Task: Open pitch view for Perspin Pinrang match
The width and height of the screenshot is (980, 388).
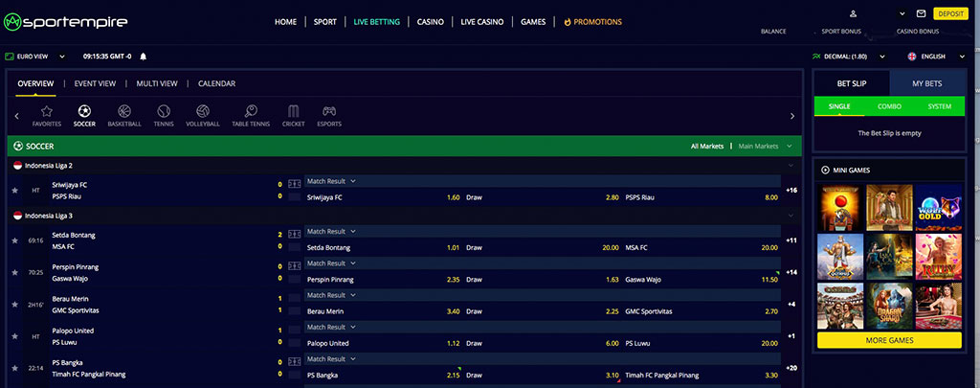Action: 294,266
